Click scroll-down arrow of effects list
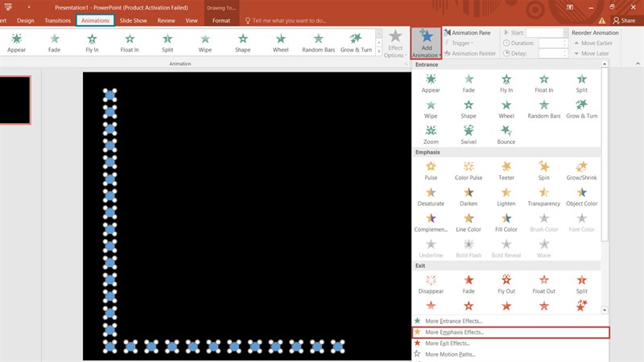The height and width of the screenshot is (362, 644). pos(605,311)
